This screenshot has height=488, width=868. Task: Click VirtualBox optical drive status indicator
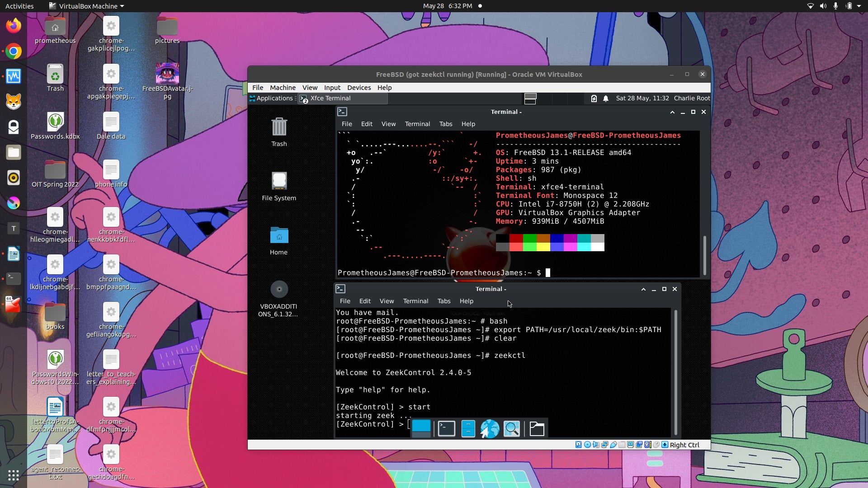tap(587, 445)
